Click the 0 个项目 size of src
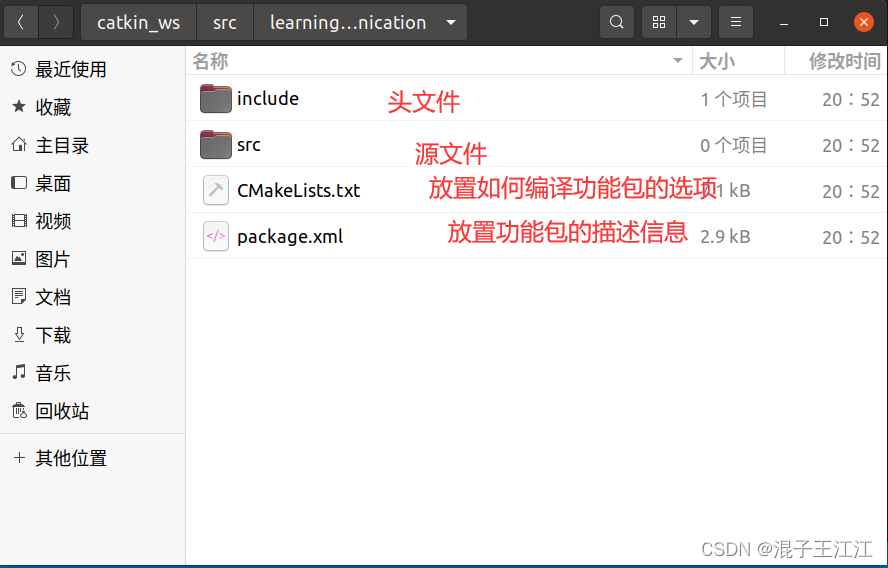 [733, 145]
